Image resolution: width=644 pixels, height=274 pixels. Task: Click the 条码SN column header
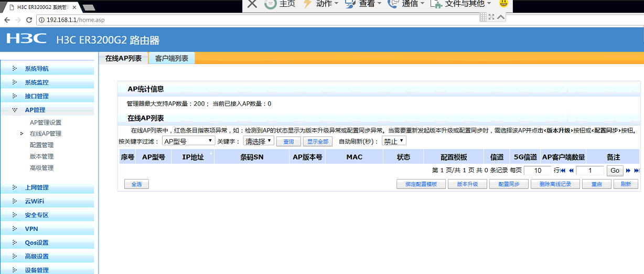(x=252, y=157)
